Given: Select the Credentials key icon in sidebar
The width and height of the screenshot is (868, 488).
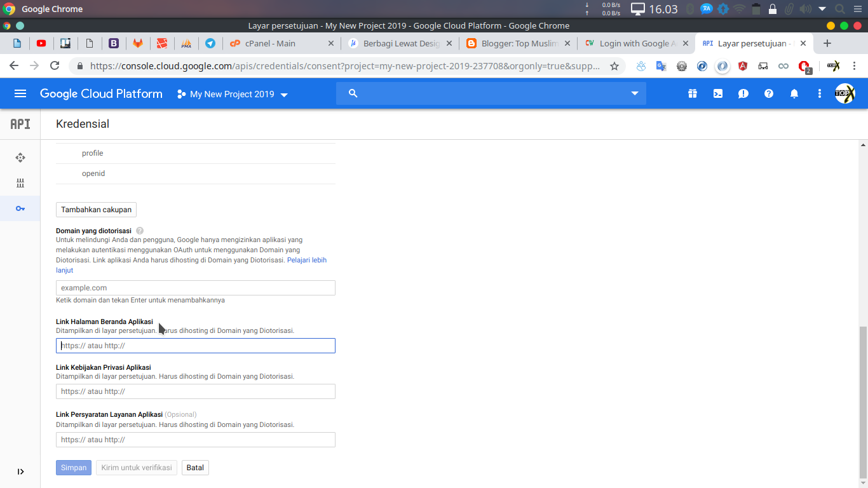Looking at the screenshot, I should [20, 208].
